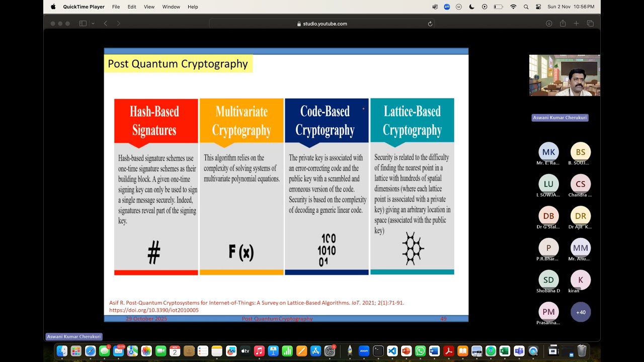The width and height of the screenshot is (644, 362).
Task: Open Microsoft Teams from the Dock
Action: (519, 350)
